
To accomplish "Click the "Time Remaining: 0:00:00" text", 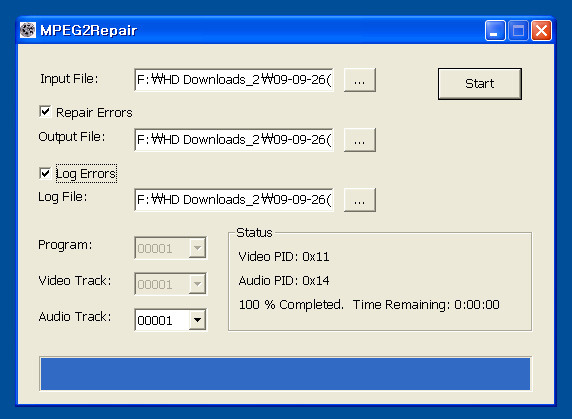I will tap(426, 304).
